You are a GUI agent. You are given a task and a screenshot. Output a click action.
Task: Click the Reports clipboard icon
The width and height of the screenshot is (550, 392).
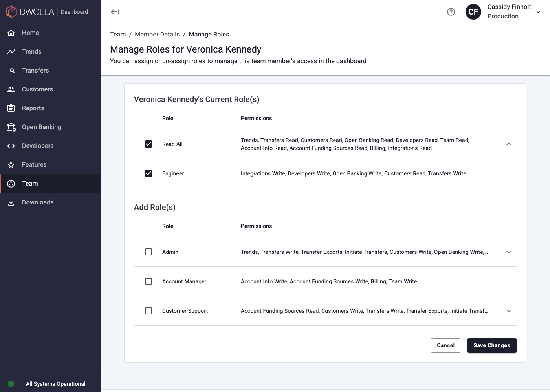point(11,108)
